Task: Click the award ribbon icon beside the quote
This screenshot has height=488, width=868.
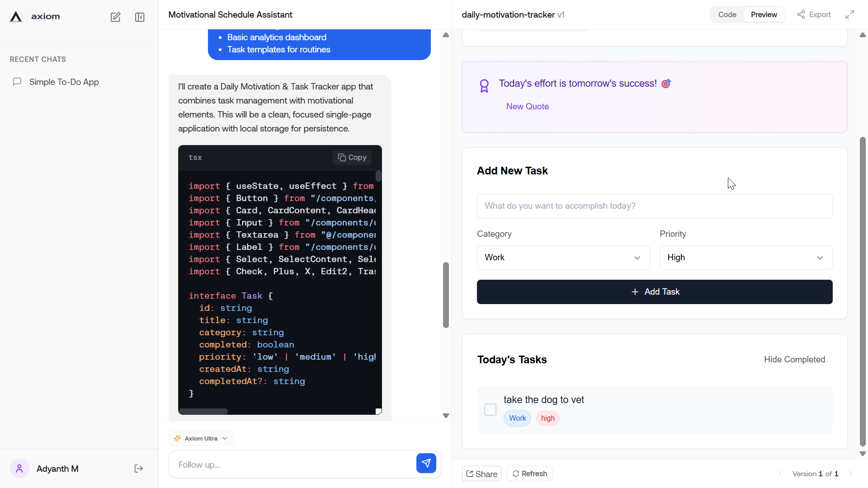Action: 484,85
